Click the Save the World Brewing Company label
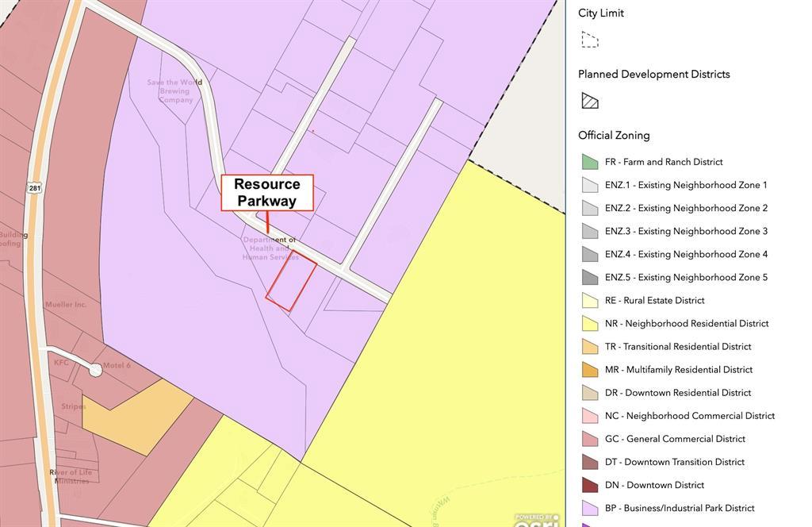812x527 pixels. click(x=174, y=91)
